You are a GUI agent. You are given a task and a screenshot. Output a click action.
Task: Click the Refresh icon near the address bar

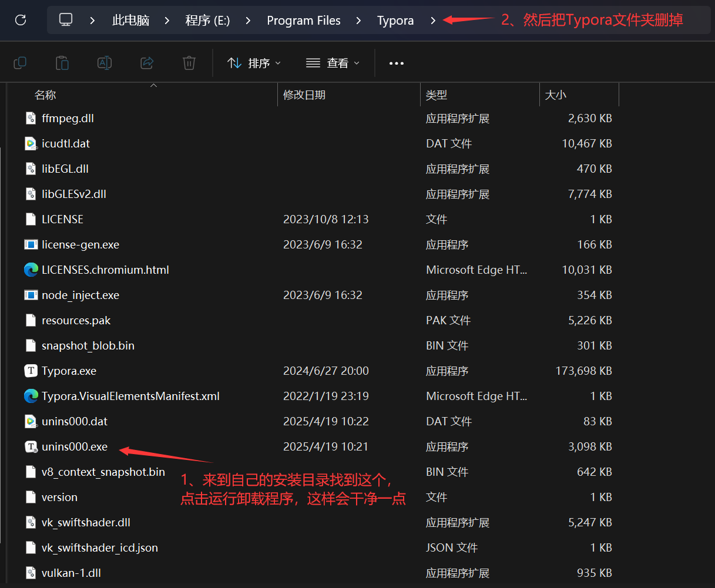click(20, 19)
